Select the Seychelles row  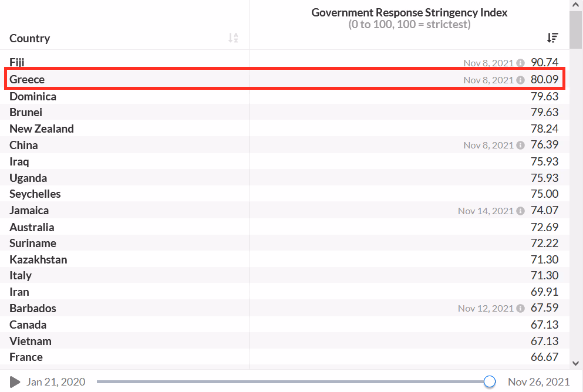[x=284, y=194]
